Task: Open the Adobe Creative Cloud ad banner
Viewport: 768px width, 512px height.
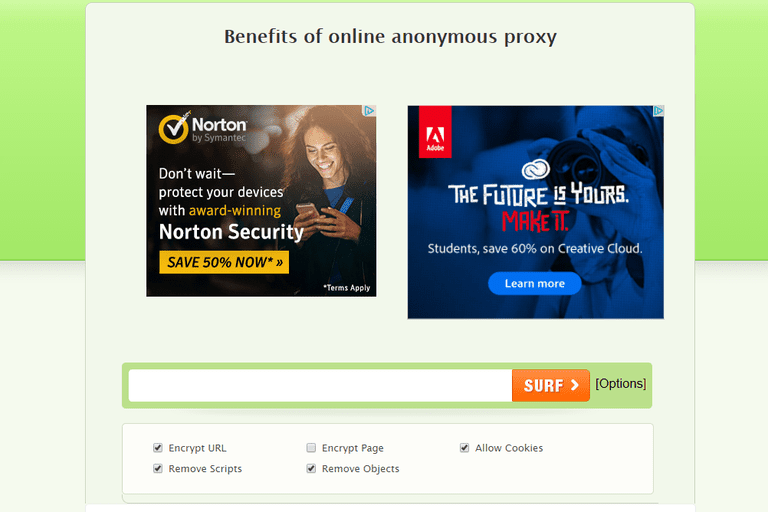Action: [536, 212]
